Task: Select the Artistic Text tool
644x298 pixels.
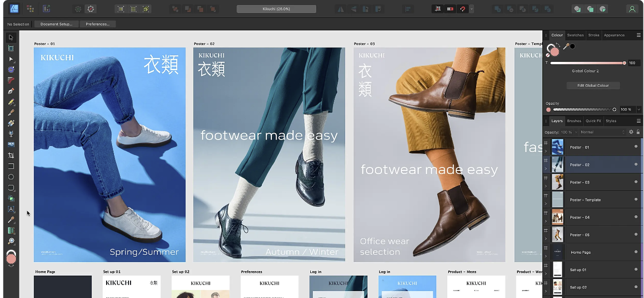Action: click(x=11, y=209)
